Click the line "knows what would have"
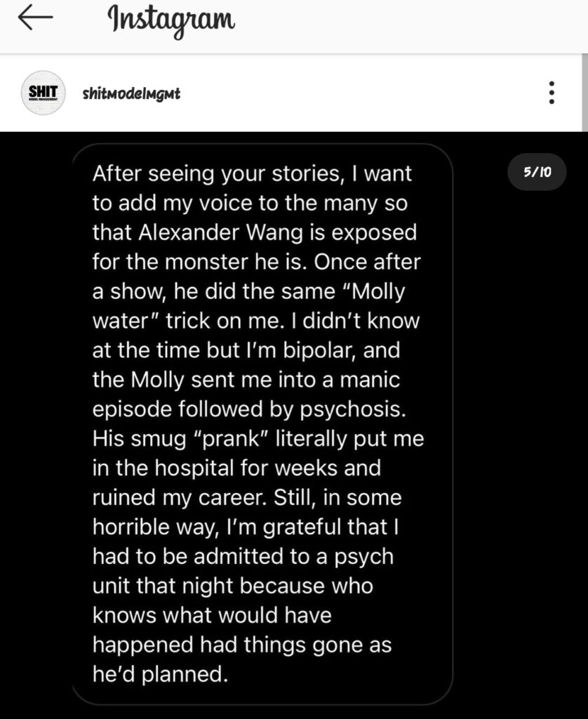 (212, 616)
